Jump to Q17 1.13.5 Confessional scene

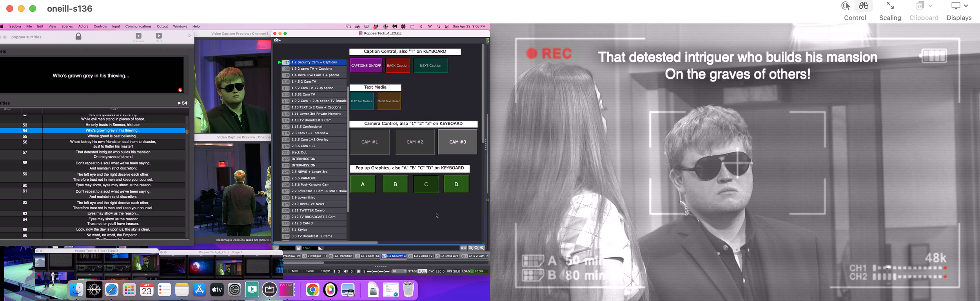(314, 127)
